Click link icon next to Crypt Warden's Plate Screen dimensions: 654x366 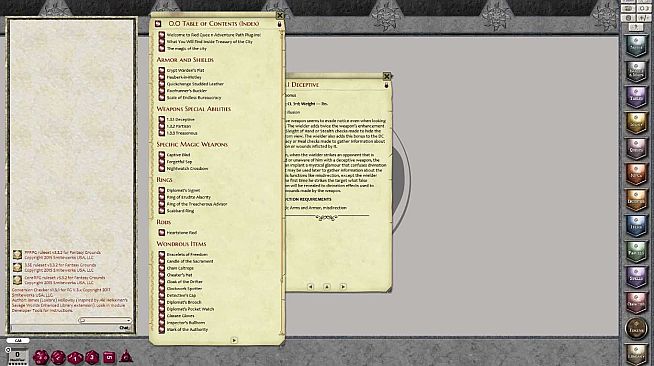161,70
